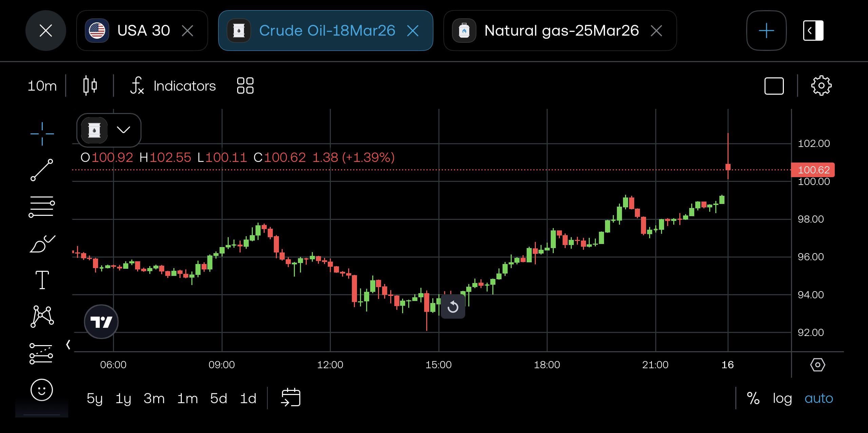Click the reset chart view button
Viewport: 868px width, 433px height.
pyautogui.click(x=453, y=307)
